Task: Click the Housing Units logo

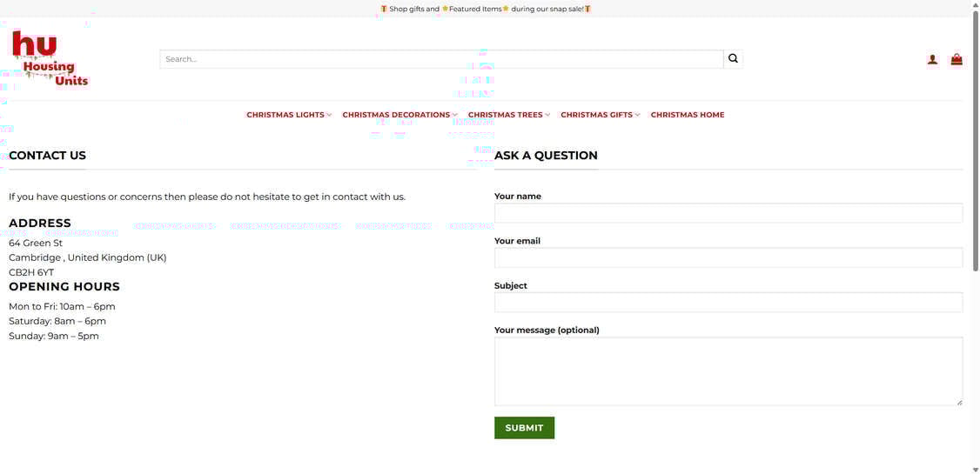Action: 50,58
